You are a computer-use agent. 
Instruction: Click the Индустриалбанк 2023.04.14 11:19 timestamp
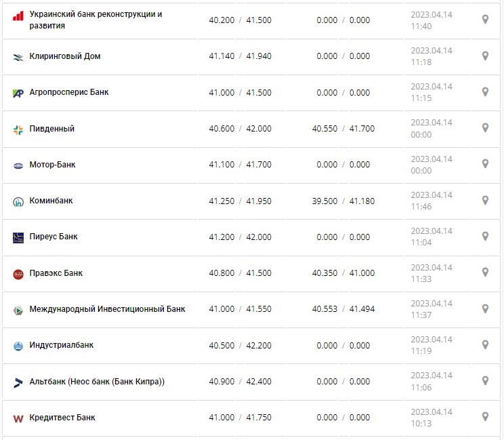431,345
